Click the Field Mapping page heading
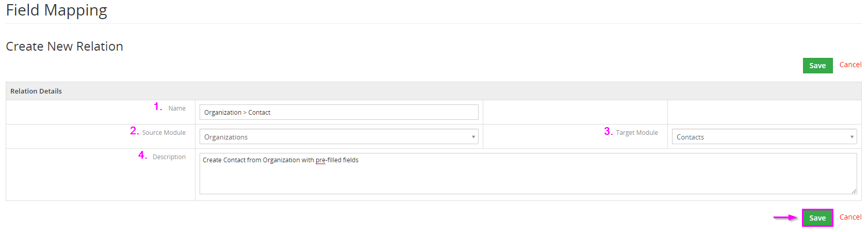The height and width of the screenshot is (232, 868). 57,10
